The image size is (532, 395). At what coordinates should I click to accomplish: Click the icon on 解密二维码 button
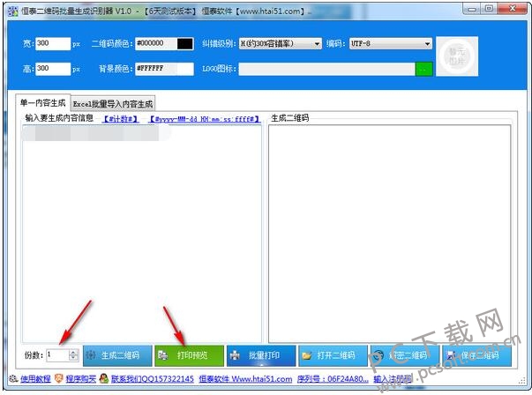tap(378, 355)
